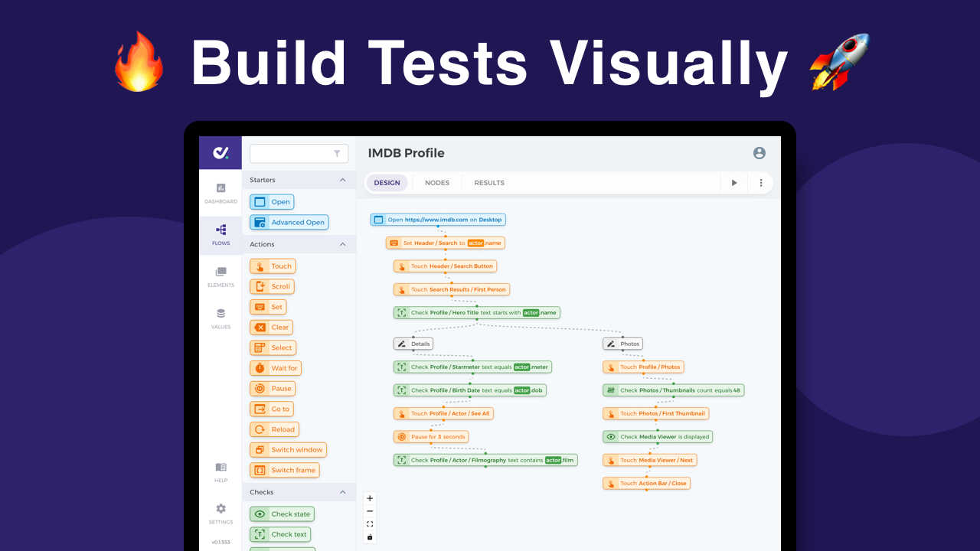Open the Elements section in sidebar
980x551 pixels.
[220, 276]
